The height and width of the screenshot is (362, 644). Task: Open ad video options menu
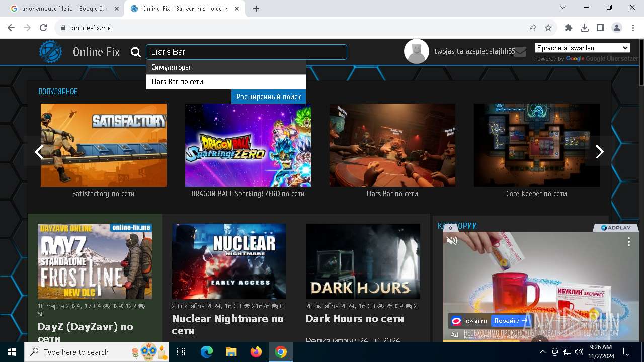click(628, 242)
